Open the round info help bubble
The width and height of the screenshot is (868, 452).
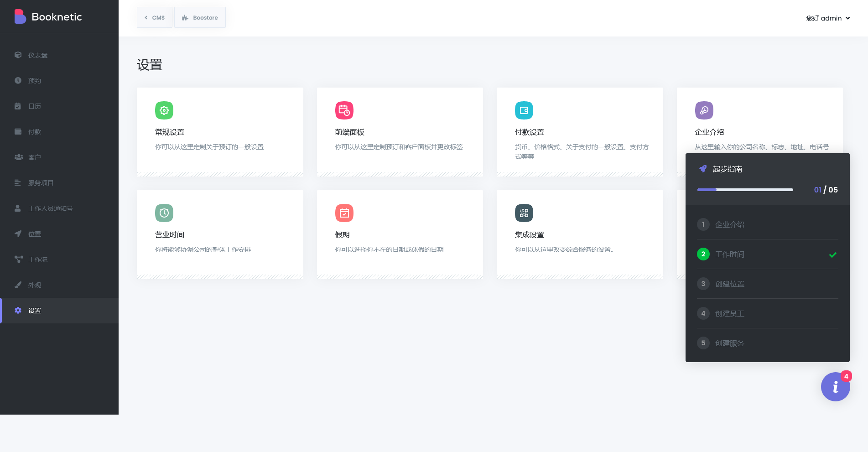[835, 387]
